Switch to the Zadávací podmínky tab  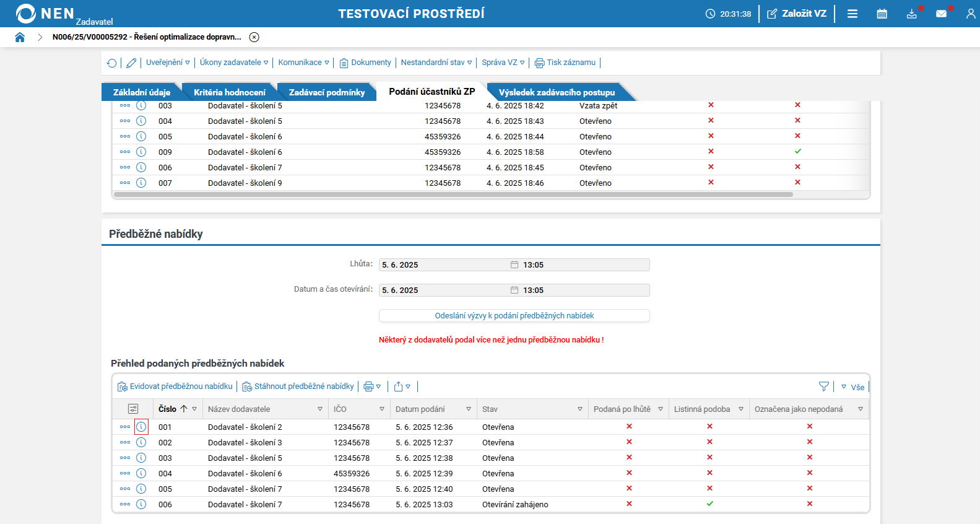[x=327, y=92]
